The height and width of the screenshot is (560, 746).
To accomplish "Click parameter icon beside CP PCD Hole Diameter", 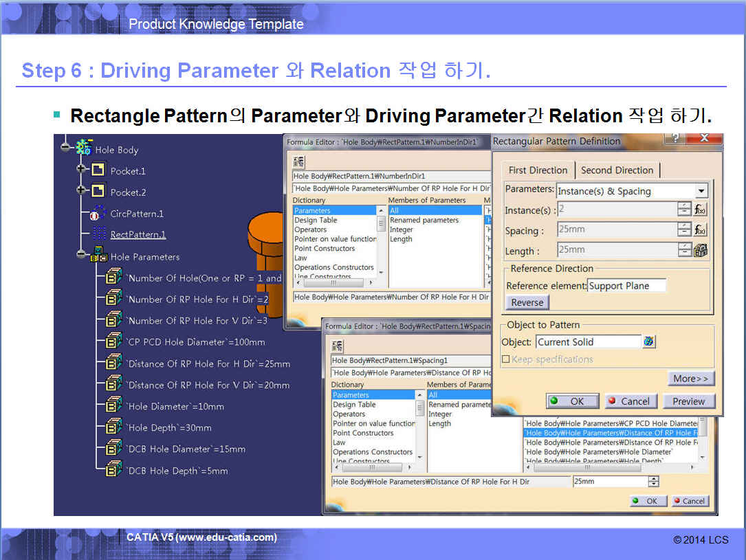I will tap(113, 340).
